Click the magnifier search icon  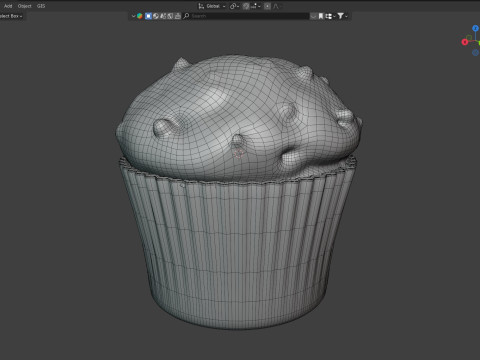coord(186,16)
